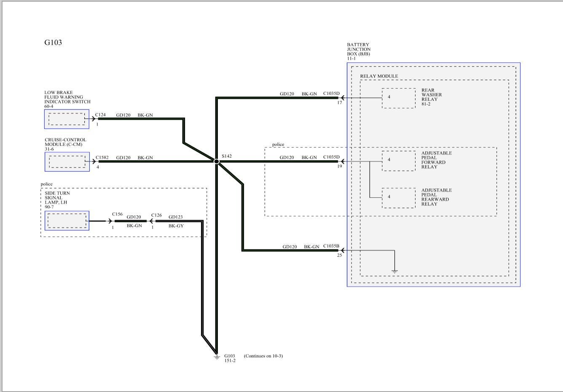
Task: Select the Low Brake Fluid Warning Switch box
Action: tap(67, 119)
